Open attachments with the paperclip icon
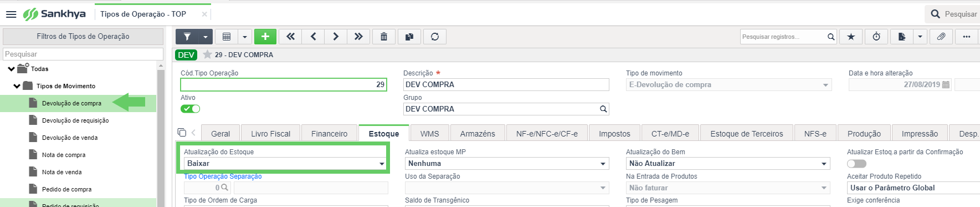 [x=941, y=37]
